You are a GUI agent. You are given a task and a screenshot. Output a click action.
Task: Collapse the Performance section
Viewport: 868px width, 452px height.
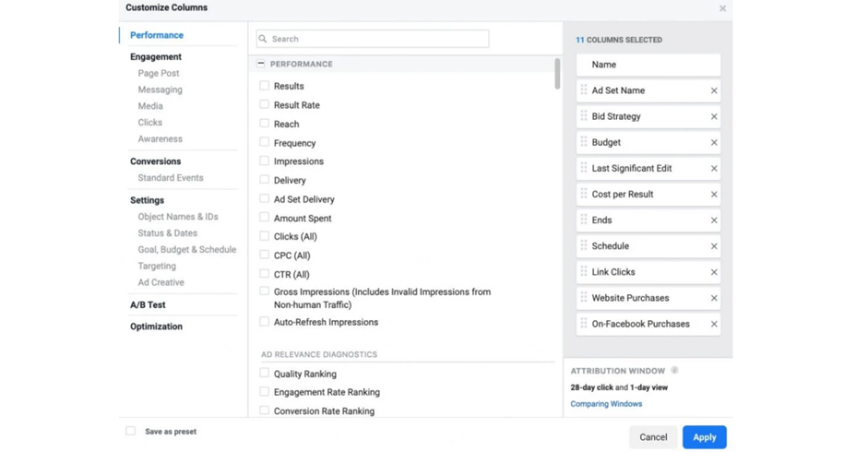tap(261, 65)
